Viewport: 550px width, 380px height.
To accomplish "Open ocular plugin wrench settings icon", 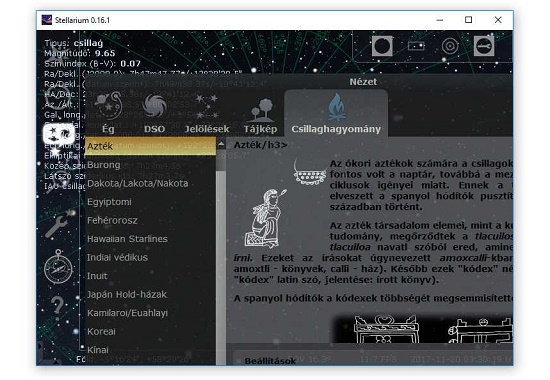I will coord(484,46).
